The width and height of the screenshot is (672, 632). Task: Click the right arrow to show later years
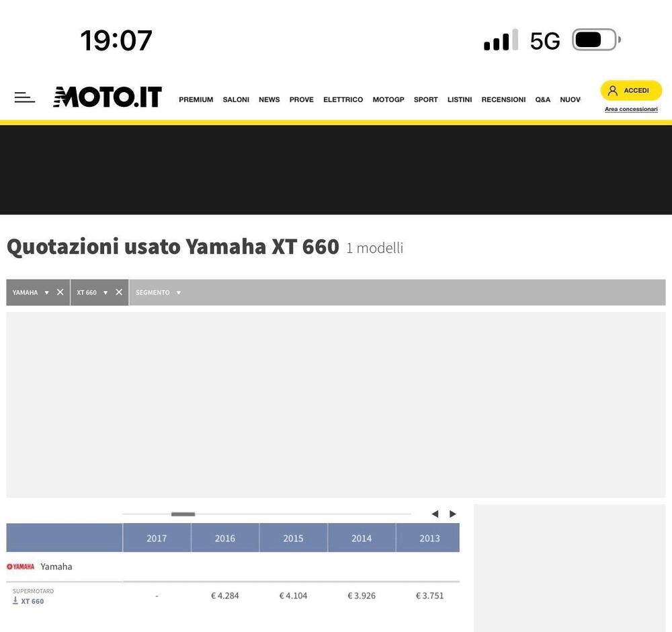click(452, 514)
